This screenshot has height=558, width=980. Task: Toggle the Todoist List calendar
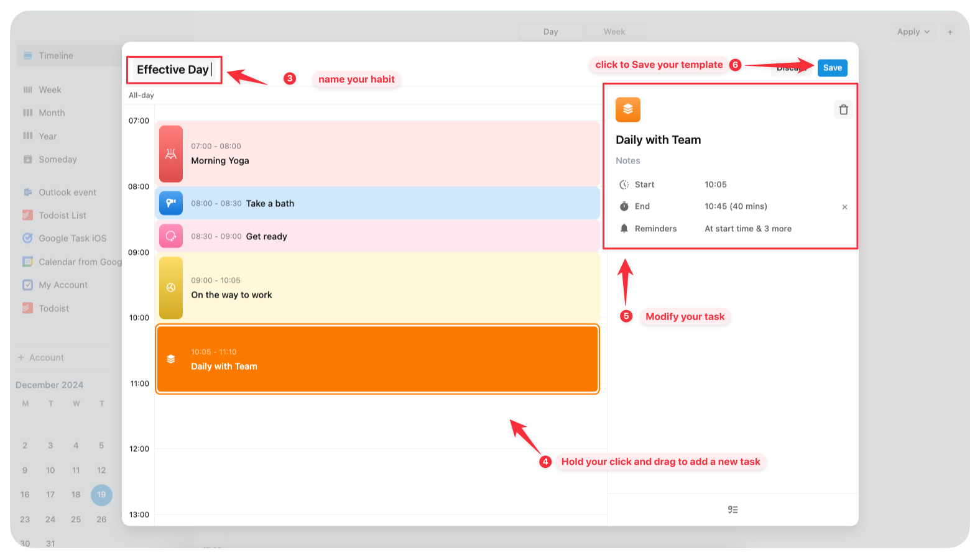tap(28, 215)
